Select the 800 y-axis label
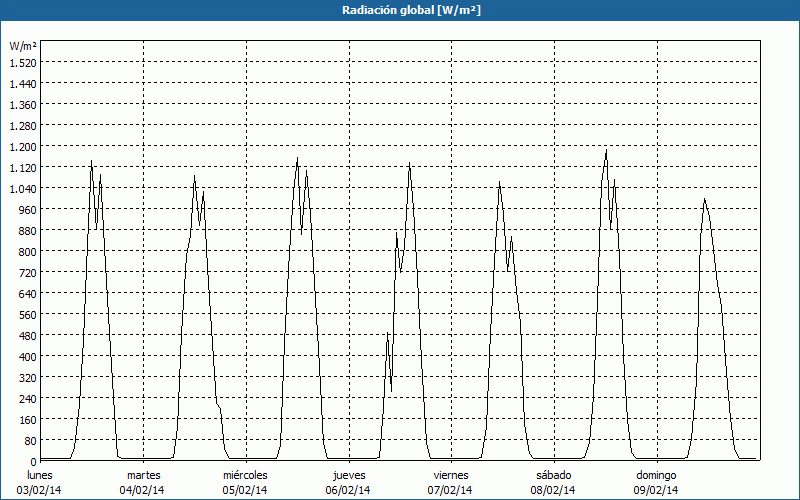800x500 pixels. click(28, 252)
